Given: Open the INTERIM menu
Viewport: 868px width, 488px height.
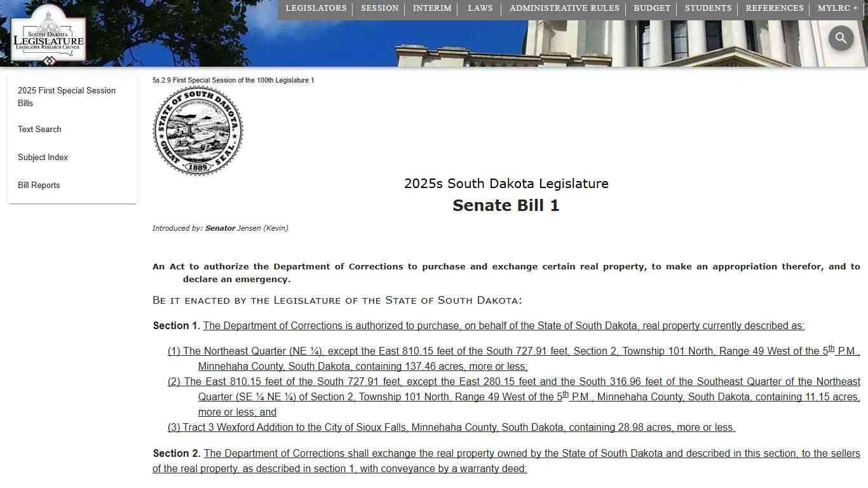Looking at the screenshot, I should click(432, 8).
